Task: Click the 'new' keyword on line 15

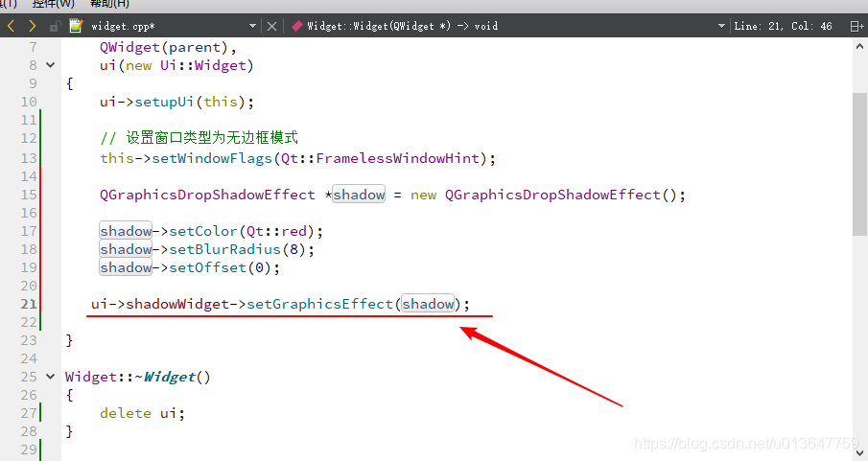Action: [424, 196]
